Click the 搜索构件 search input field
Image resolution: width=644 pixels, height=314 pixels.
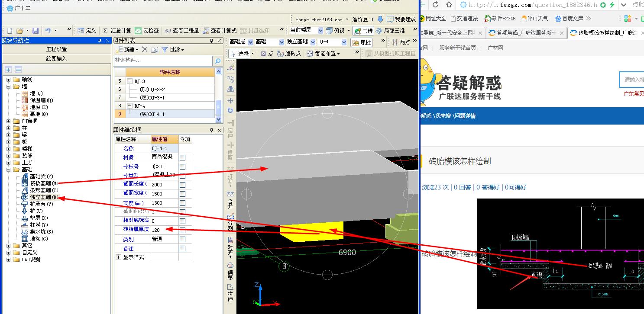pyautogui.click(x=163, y=61)
